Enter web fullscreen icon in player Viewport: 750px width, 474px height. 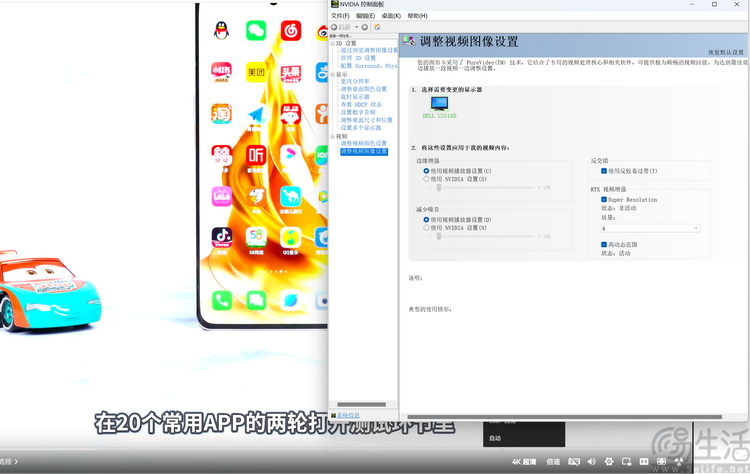point(662,462)
